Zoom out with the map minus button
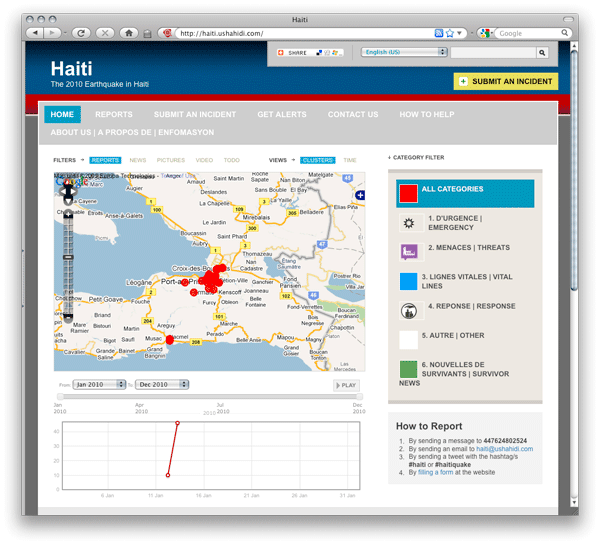 point(68,317)
